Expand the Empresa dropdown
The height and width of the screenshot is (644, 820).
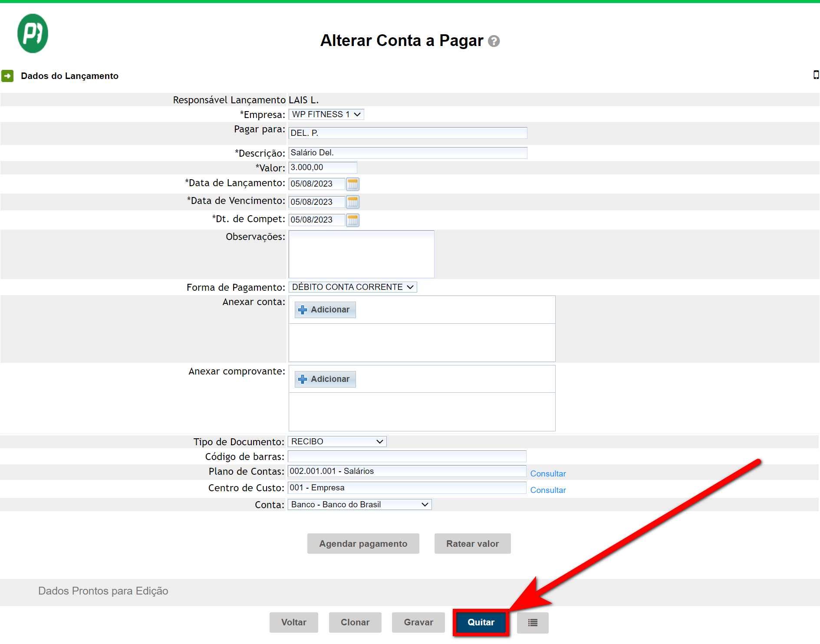[326, 115]
